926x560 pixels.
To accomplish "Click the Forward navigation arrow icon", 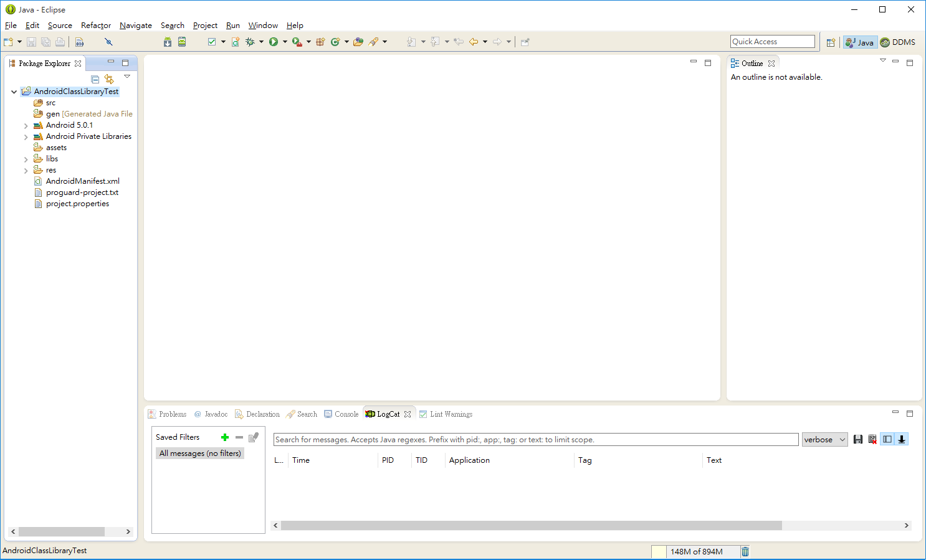I will click(x=497, y=42).
